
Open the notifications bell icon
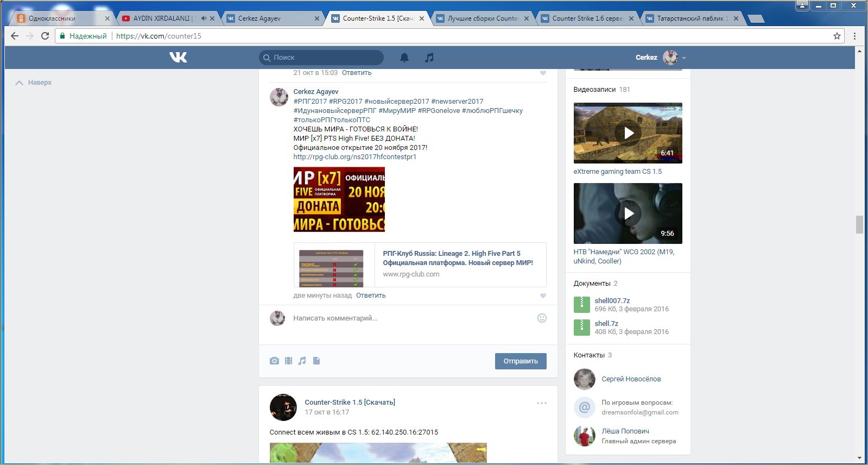[404, 57]
